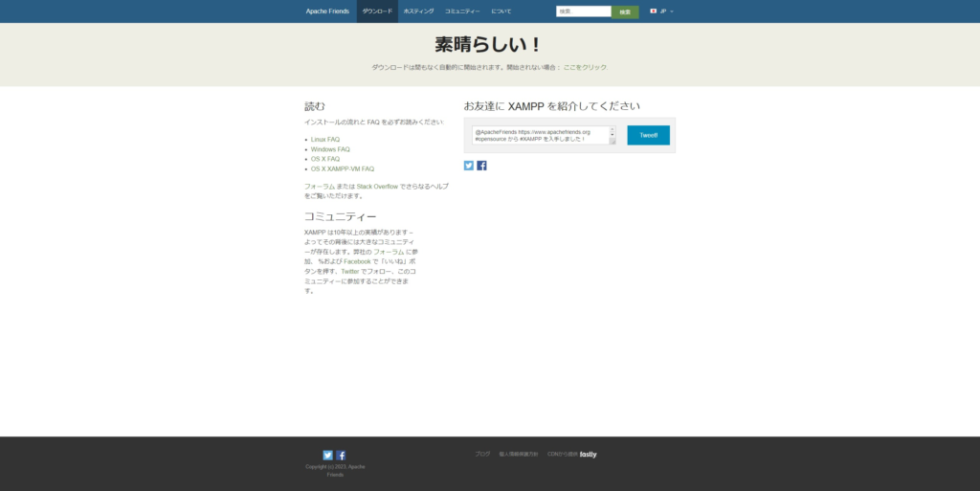Open the コミュニティー menu item
980x491 pixels.
pyautogui.click(x=462, y=11)
